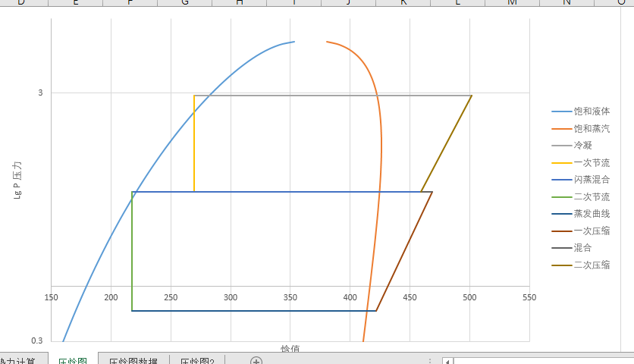
Task: Click the x-axis label 250
Action: tap(171, 297)
